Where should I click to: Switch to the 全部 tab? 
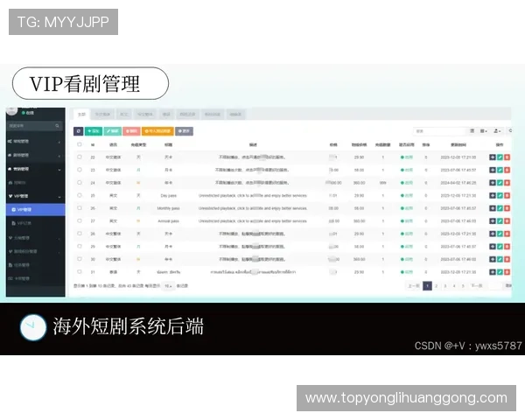pyautogui.click(x=81, y=115)
